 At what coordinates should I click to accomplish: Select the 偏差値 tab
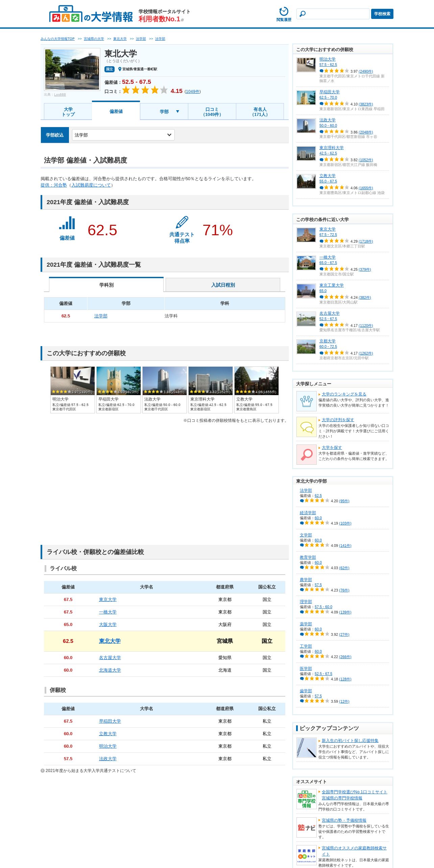[116, 111]
